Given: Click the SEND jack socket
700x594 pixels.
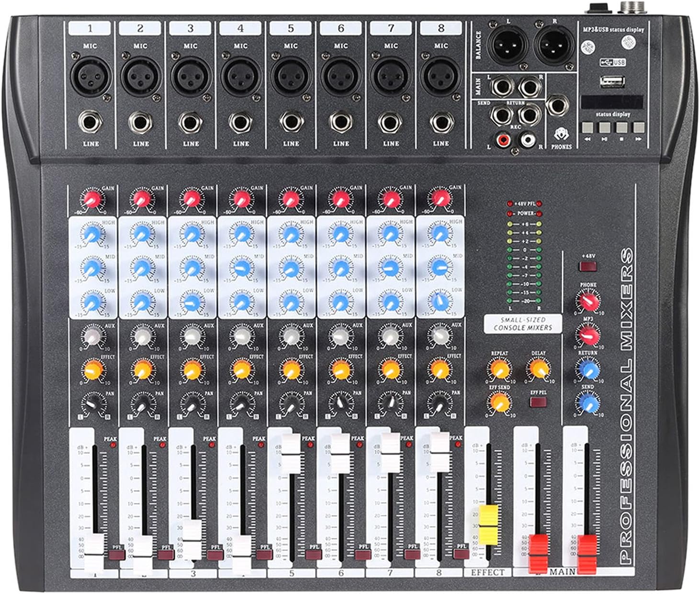Looking at the screenshot, I should tap(502, 115).
